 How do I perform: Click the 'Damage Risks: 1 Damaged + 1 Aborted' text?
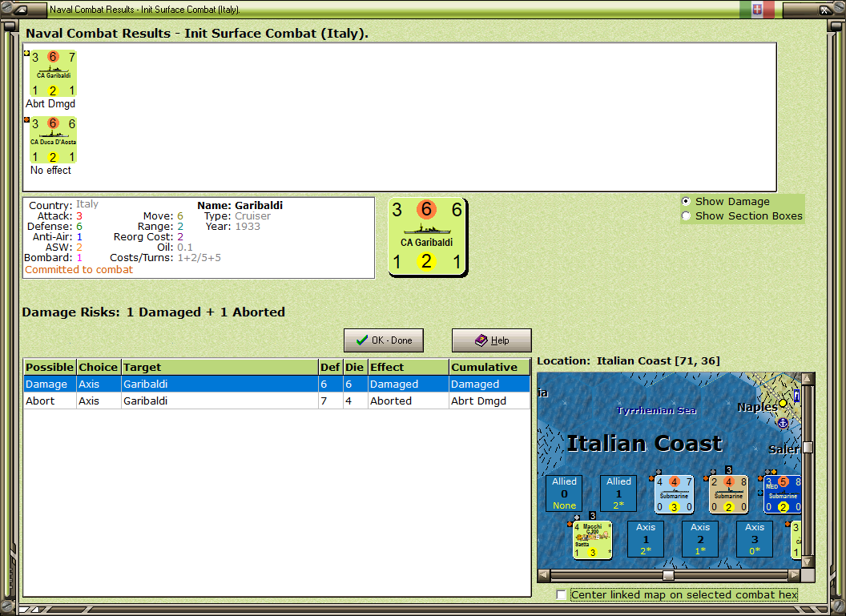point(154,312)
